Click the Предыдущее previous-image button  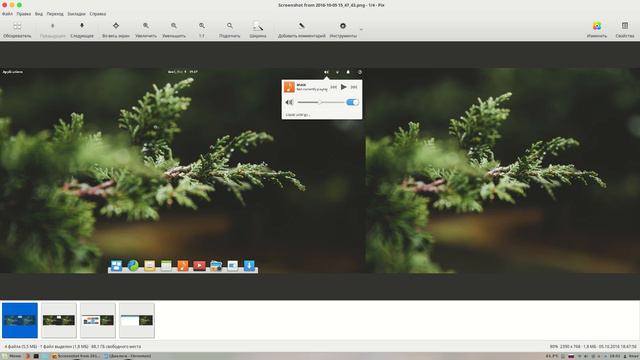[52, 30]
